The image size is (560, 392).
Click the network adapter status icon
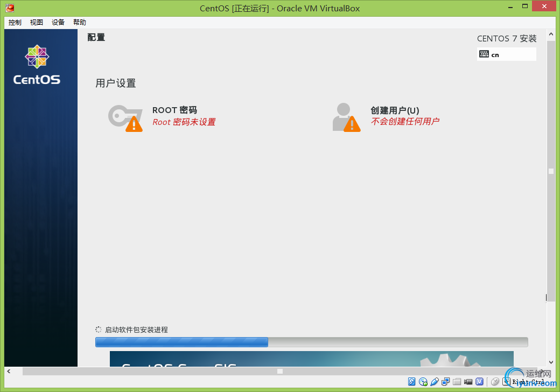[446, 382]
